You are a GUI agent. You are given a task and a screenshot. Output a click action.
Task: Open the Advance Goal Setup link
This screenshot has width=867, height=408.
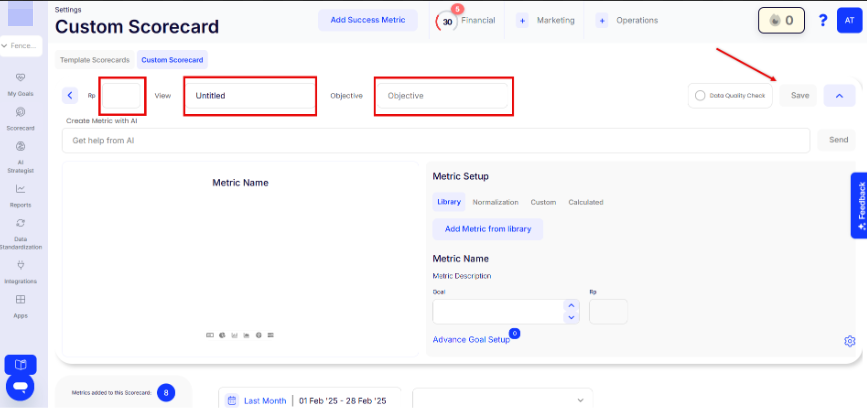[x=471, y=339]
